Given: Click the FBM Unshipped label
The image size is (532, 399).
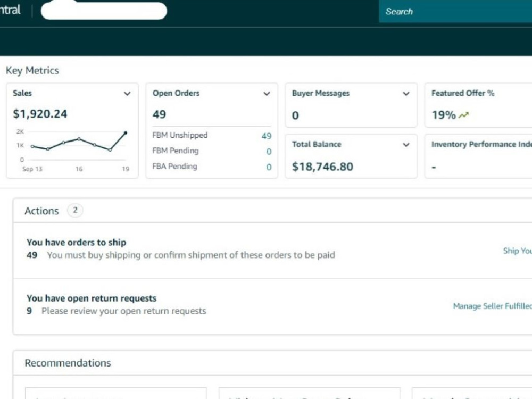Looking at the screenshot, I should point(180,135).
